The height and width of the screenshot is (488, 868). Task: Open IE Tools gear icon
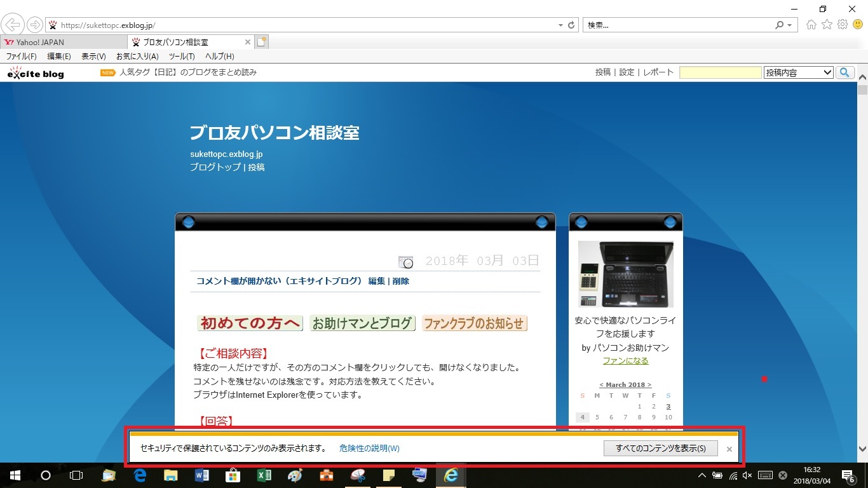(843, 25)
